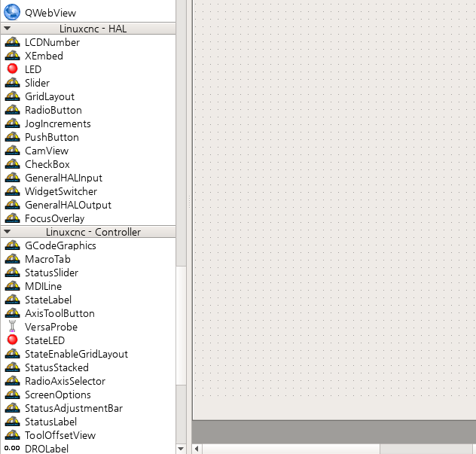Select the GeneralHALOutput icon
The image size is (476, 454).
13,205
